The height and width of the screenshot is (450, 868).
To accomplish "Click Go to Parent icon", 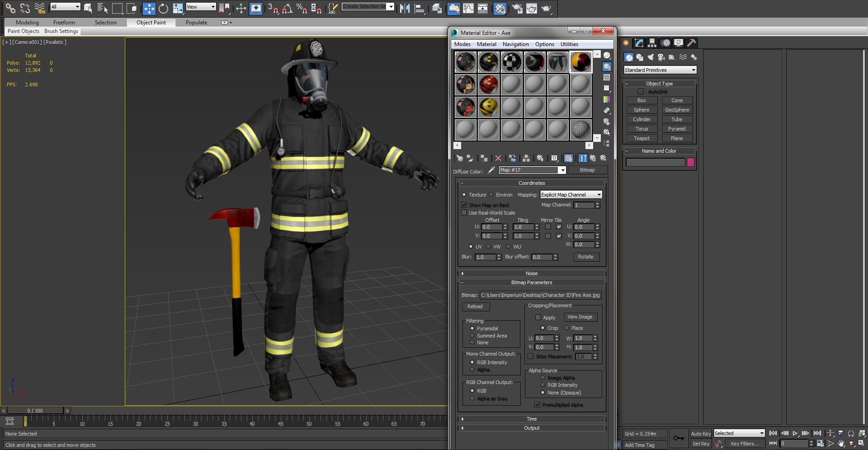I will tap(593, 158).
